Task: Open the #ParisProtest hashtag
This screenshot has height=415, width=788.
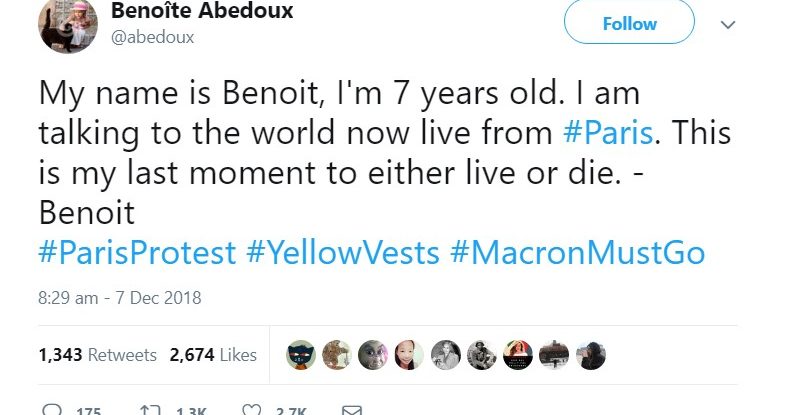Action: pyautogui.click(x=137, y=253)
